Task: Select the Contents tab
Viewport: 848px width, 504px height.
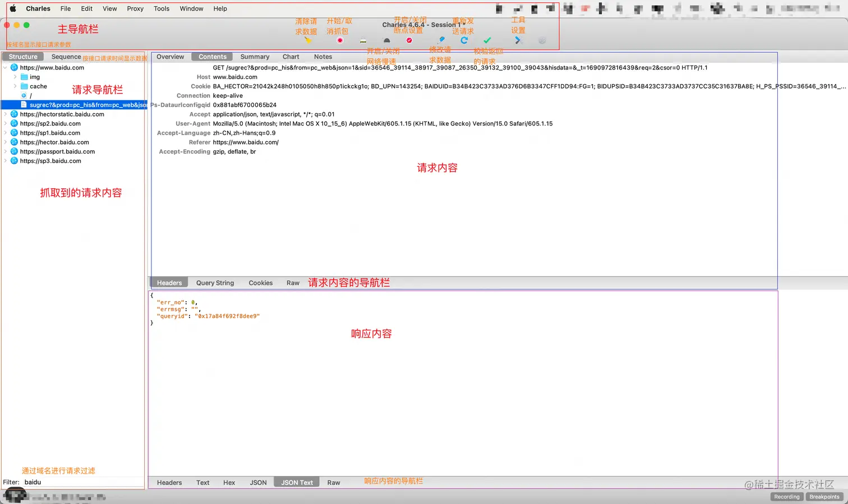Action: coord(213,57)
